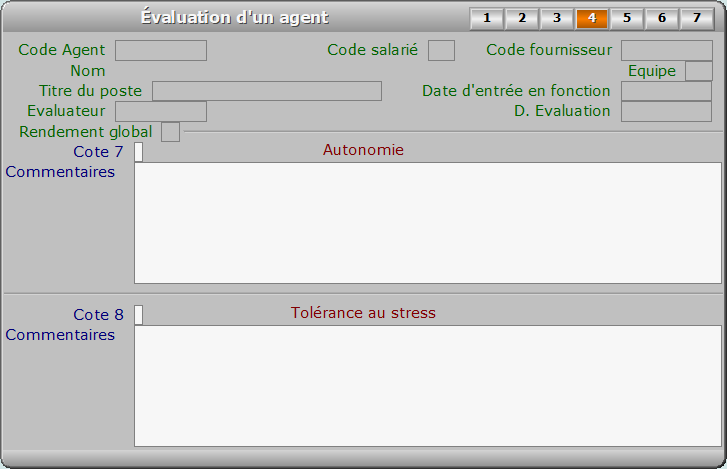Click the Titre du poste label
The height and width of the screenshot is (469, 727).
90,91
